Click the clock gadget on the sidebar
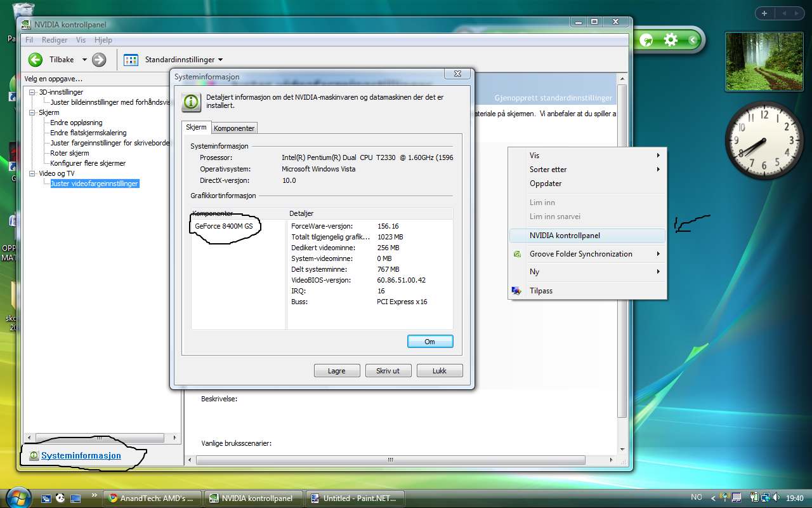812x508 pixels. [763, 141]
